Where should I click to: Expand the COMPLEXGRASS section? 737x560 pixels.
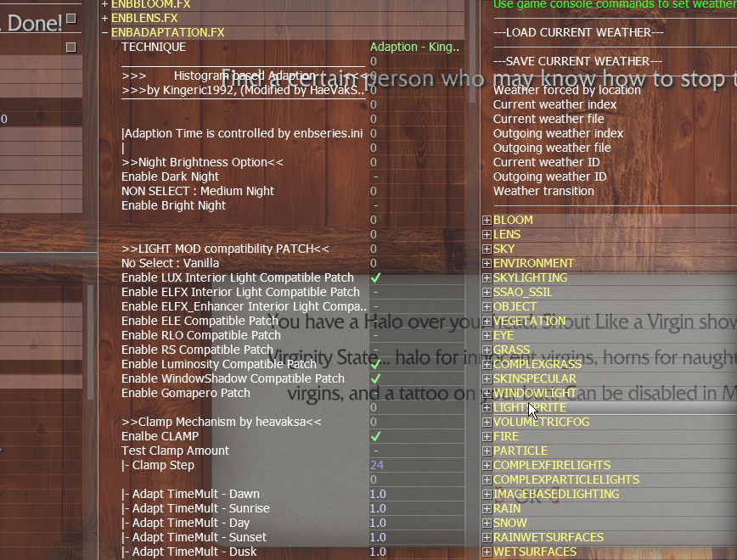point(487,365)
